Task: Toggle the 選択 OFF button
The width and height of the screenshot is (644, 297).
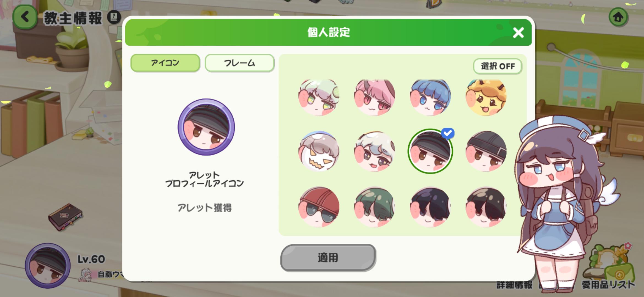Action: 498,66
